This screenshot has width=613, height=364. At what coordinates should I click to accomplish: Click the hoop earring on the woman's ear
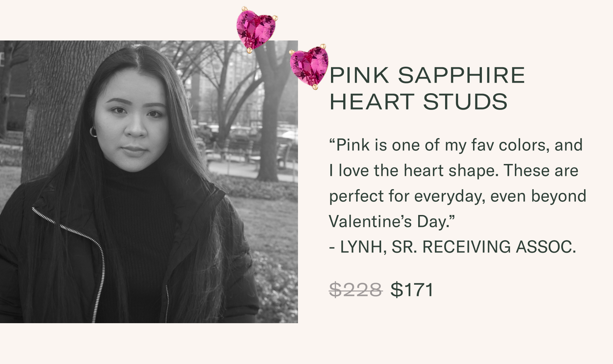pos(93,132)
